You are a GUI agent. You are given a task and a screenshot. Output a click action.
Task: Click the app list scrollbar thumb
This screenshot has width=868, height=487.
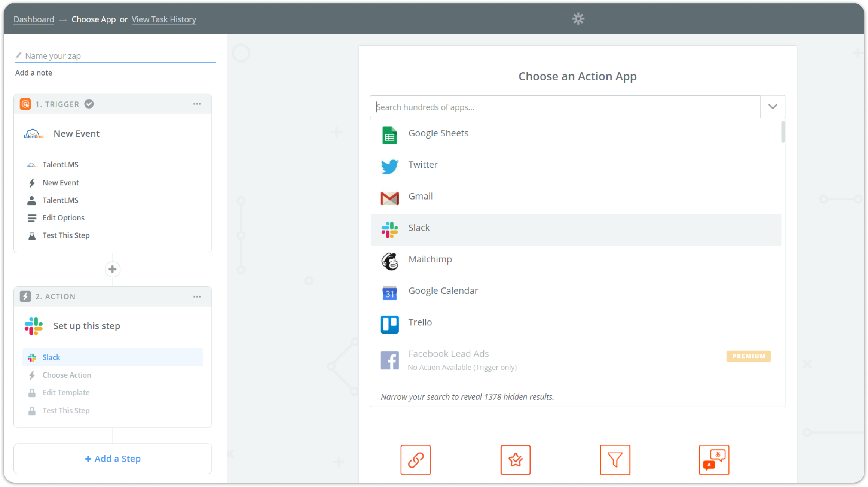coord(783,132)
